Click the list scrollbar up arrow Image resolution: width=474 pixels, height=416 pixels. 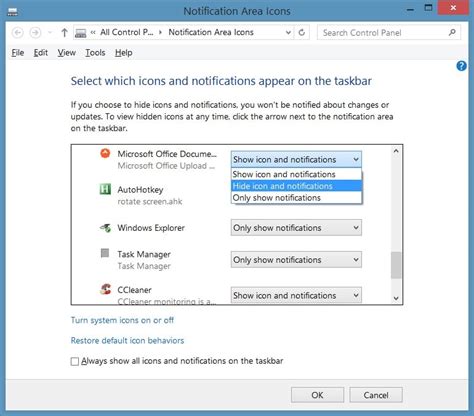(396, 151)
